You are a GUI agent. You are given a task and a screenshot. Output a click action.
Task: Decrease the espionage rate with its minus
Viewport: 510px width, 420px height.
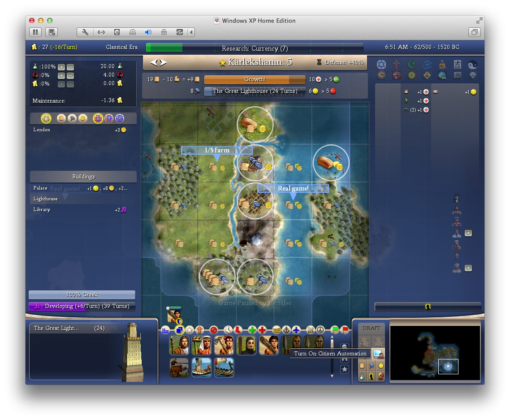click(70, 75)
